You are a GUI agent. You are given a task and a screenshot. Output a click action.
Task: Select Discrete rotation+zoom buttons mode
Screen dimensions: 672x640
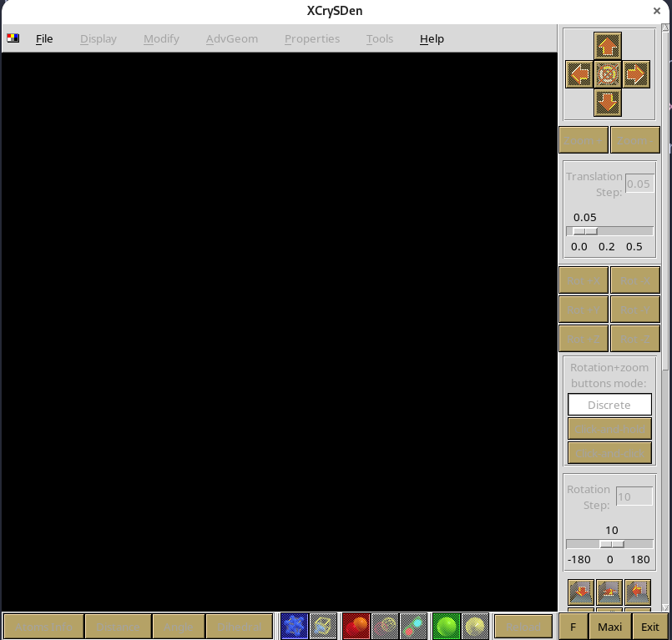point(609,405)
